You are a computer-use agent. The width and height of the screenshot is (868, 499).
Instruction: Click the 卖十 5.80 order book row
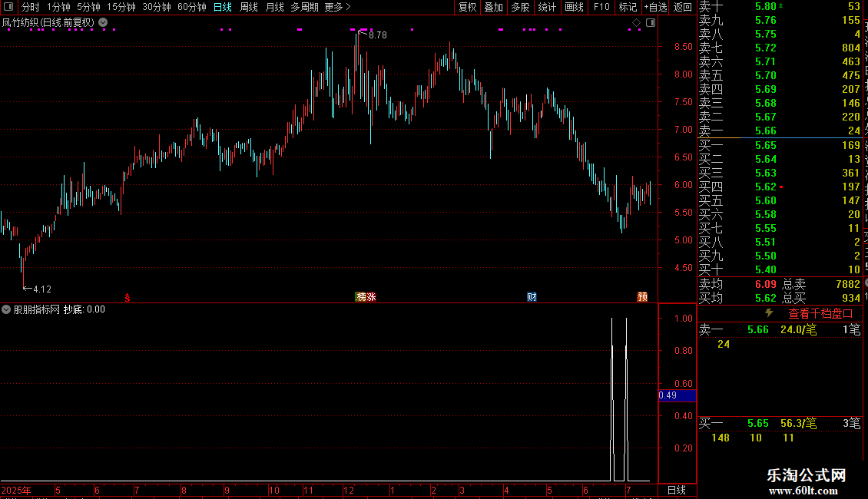point(780,6)
